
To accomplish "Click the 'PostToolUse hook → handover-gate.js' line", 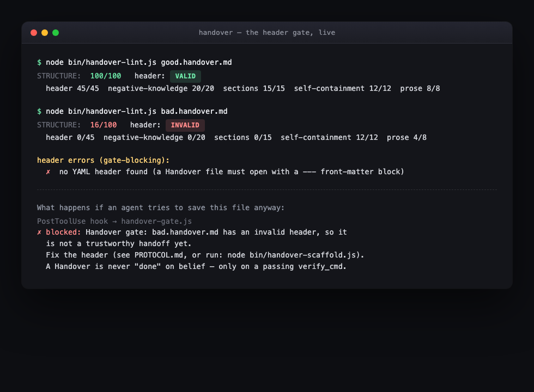I will 114,221.
